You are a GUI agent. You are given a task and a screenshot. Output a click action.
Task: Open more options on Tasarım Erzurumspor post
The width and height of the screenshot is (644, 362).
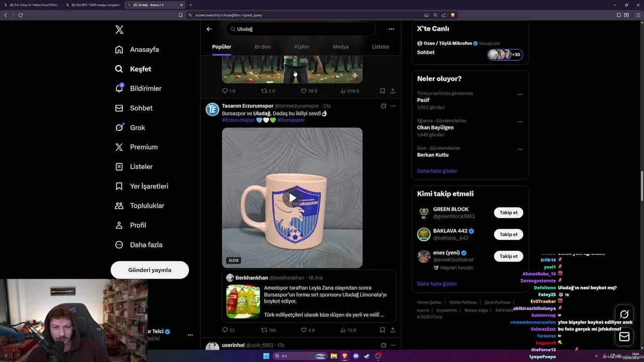pos(393,106)
